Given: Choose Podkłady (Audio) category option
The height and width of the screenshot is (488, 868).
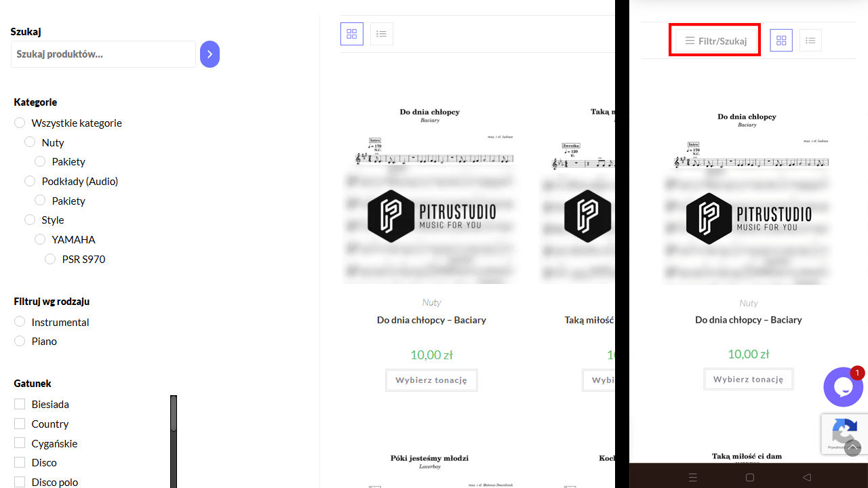Looking at the screenshot, I should [x=30, y=181].
